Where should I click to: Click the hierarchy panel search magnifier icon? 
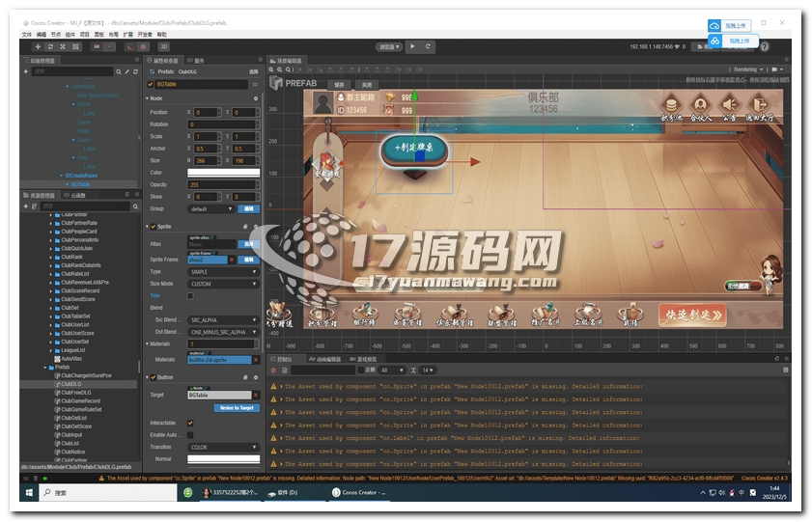119,72
